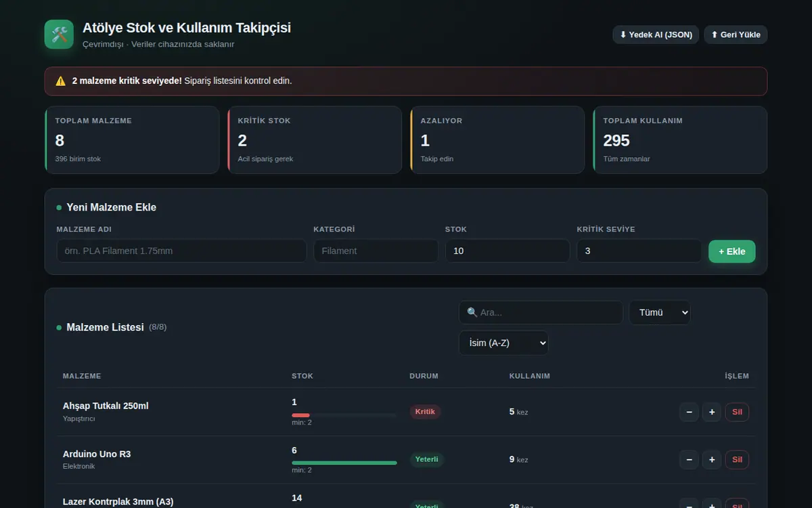
Task: Click the 5 kez usage value
Action: tap(519, 412)
